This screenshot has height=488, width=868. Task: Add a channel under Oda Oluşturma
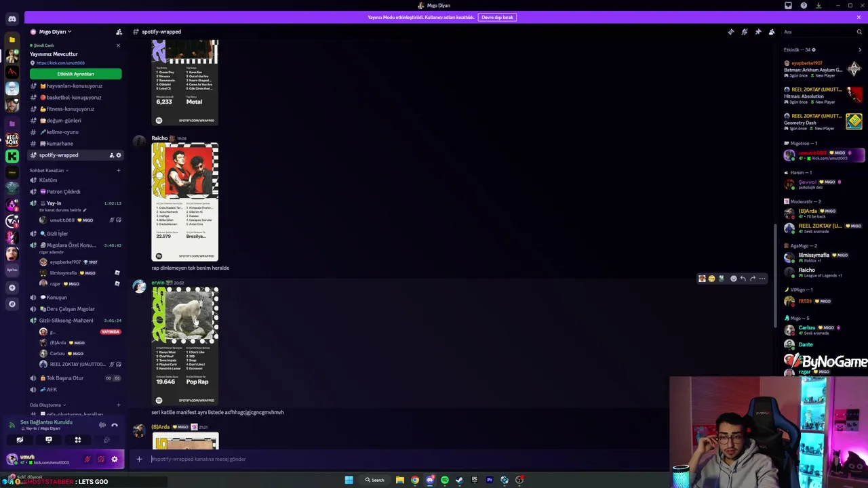coord(119,405)
